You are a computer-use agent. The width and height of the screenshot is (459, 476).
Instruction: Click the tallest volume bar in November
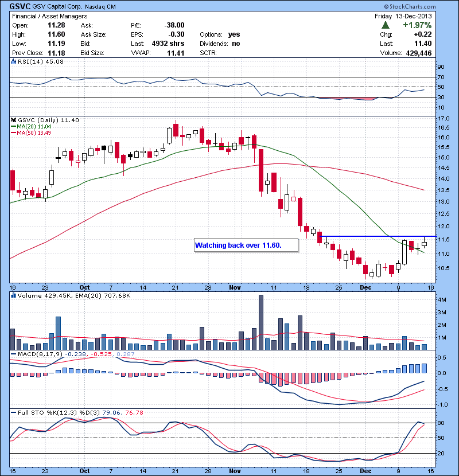pos(260,323)
